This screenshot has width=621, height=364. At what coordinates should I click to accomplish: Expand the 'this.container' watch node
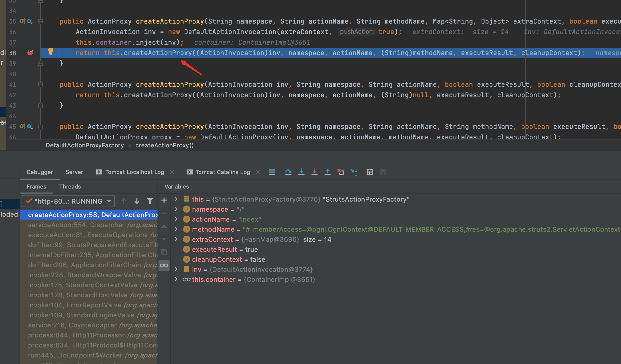point(176,279)
